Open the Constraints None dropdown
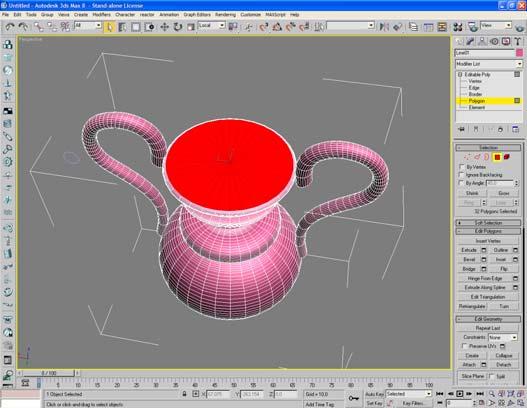 [x=502, y=337]
